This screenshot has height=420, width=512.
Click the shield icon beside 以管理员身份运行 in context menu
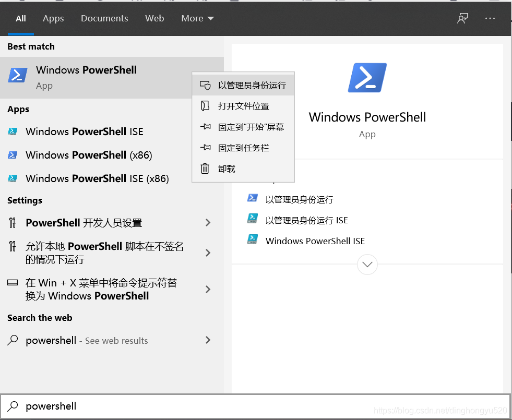205,86
